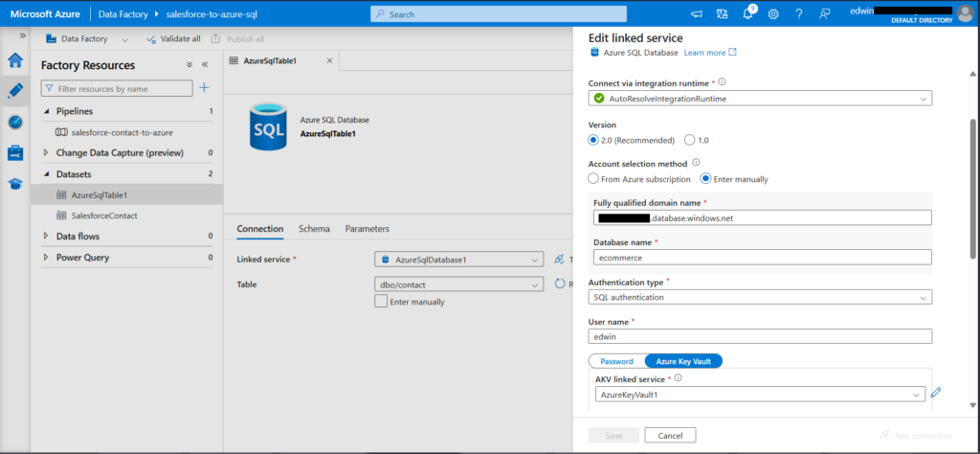Image resolution: width=980 pixels, height=454 pixels.
Task: Open the Home icon in left sidebar
Action: [x=15, y=60]
